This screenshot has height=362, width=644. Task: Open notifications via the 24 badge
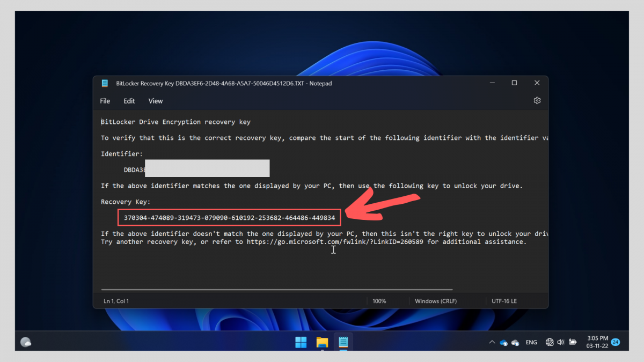pos(615,342)
